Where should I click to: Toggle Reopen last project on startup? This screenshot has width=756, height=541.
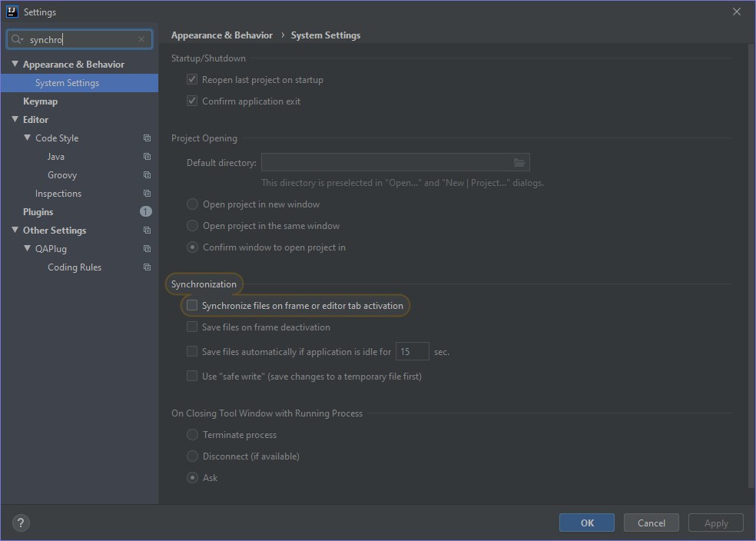pyautogui.click(x=192, y=80)
